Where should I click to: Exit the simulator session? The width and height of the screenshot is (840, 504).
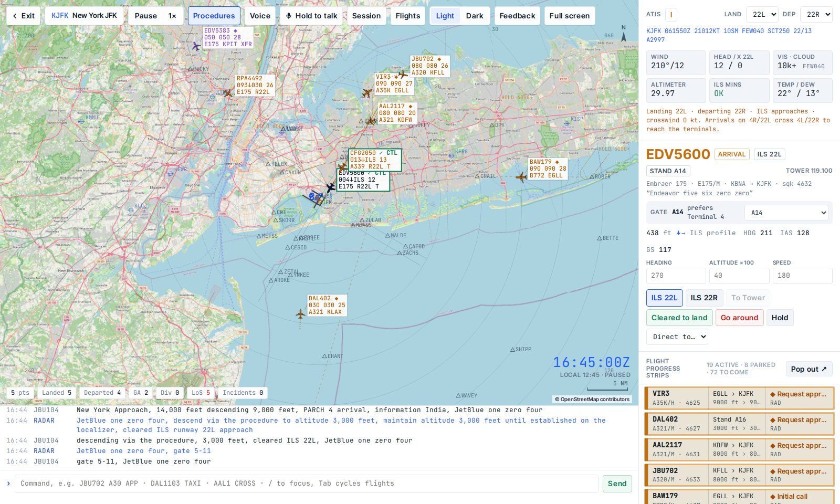(x=23, y=16)
